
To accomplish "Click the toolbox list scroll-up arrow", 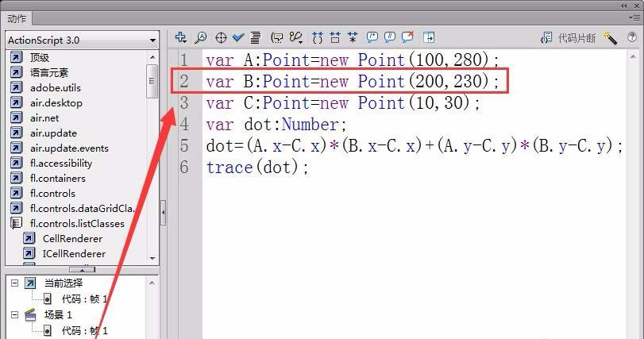I will coord(152,56).
